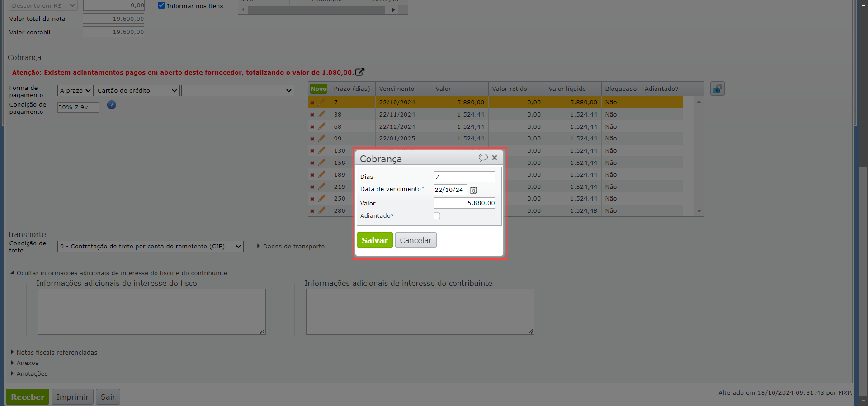
Task: Open the calendar picker for Data de vencimento
Action: click(x=474, y=190)
